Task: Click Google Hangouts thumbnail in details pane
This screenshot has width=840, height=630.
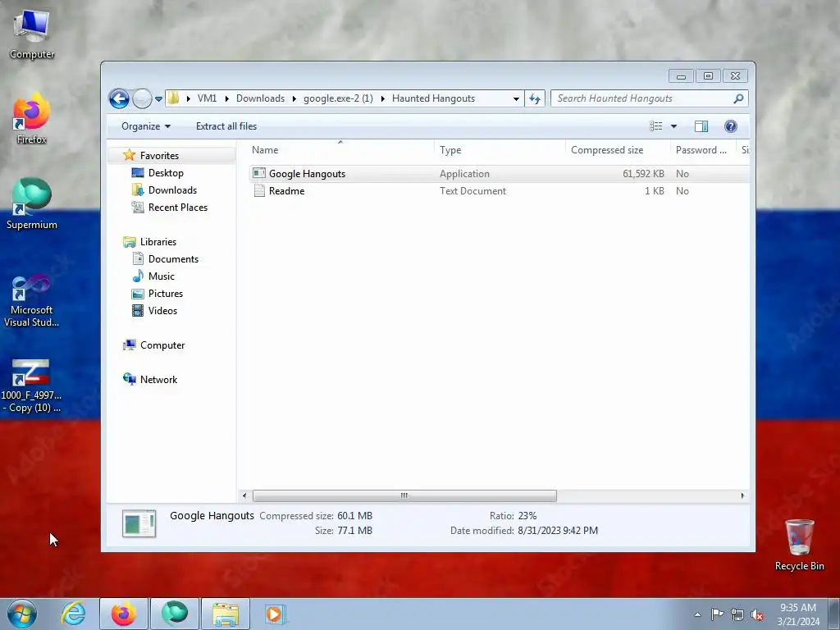Action: pyautogui.click(x=139, y=523)
